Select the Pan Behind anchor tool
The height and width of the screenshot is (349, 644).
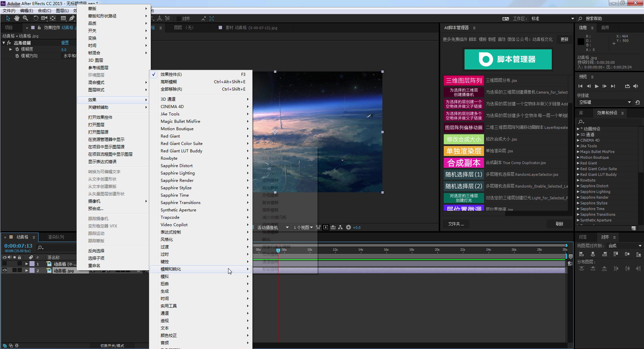tap(53, 18)
